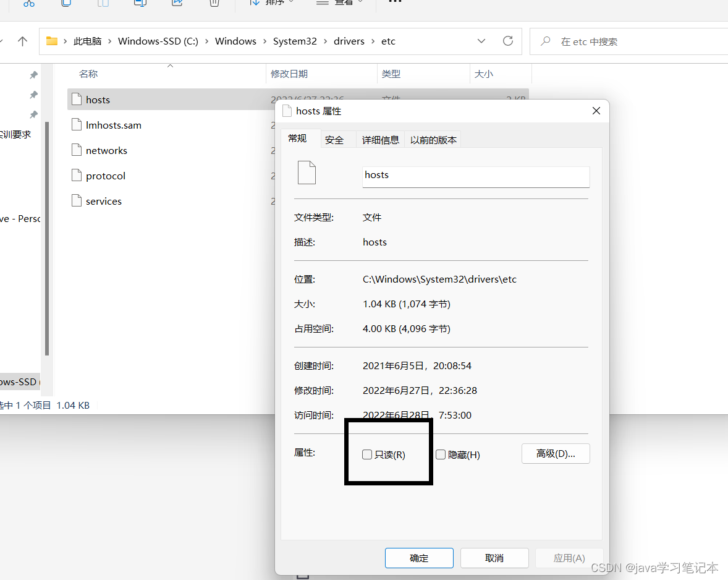Image resolution: width=728 pixels, height=580 pixels.
Task: Click the refresh icon in the address bar
Action: click(x=507, y=41)
